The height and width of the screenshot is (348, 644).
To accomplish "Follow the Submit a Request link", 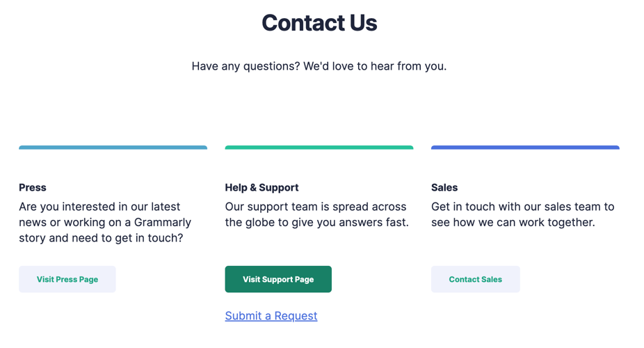I will [271, 315].
